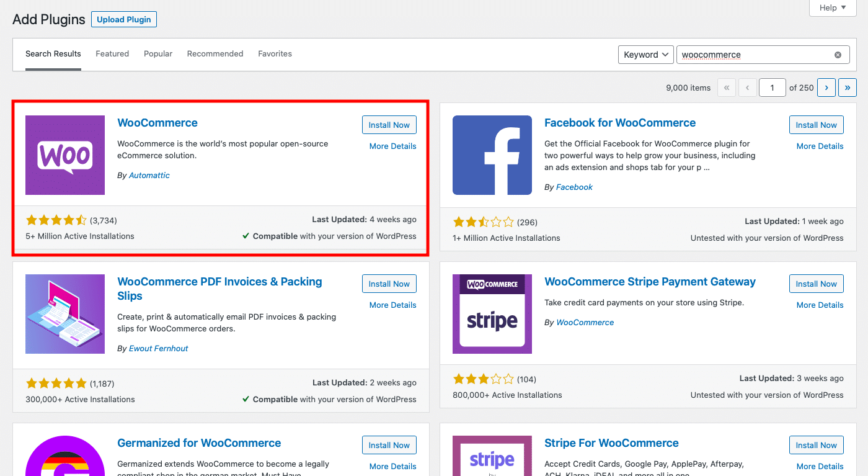Image resolution: width=868 pixels, height=476 pixels.
Task: Install WooCommerce Stripe Payment Gateway
Action: [817, 284]
